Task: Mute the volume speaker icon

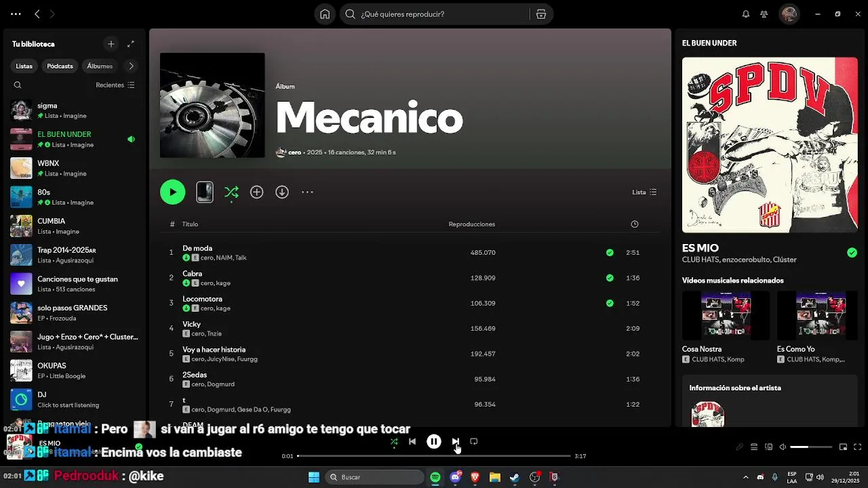Action: point(783,447)
